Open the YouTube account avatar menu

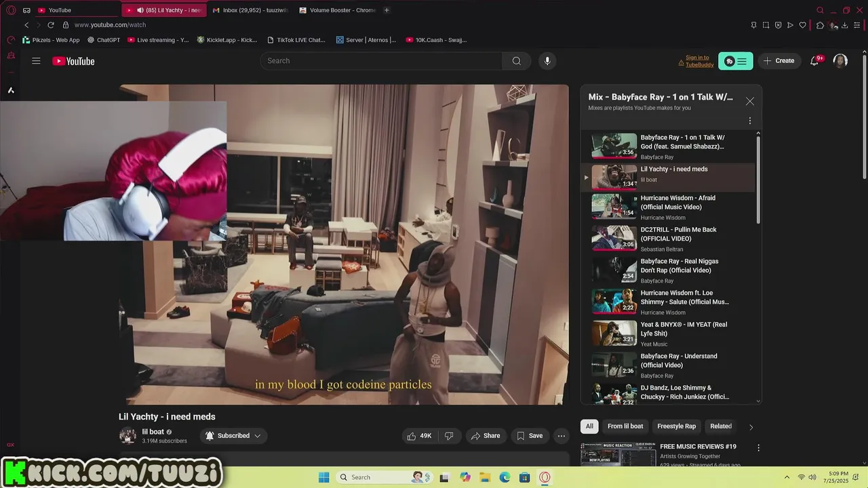(x=840, y=61)
